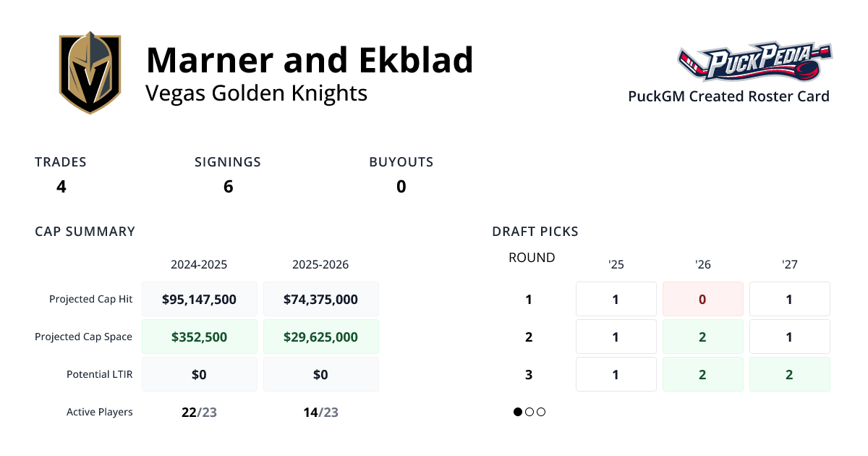This screenshot has height=456, width=868.
Task: Click the PuckGM Created Roster Card link
Action: pyautogui.click(x=728, y=96)
